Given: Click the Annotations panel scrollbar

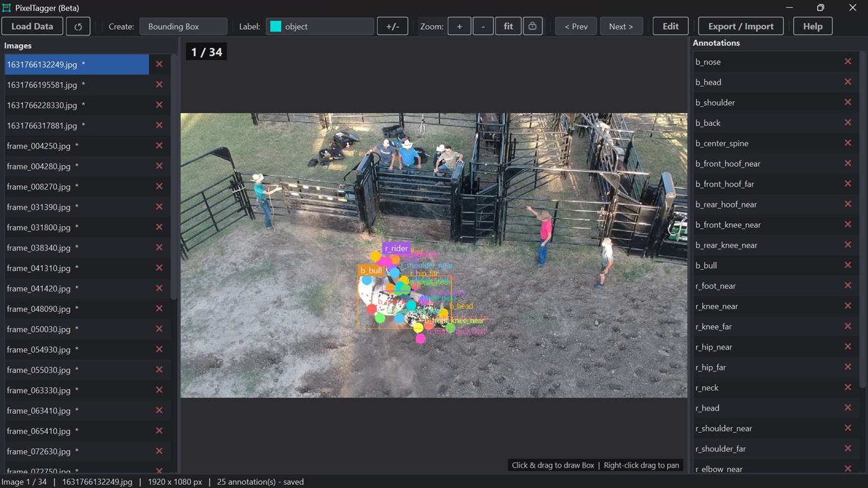Looking at the screenshot, I should click(862, 220).
